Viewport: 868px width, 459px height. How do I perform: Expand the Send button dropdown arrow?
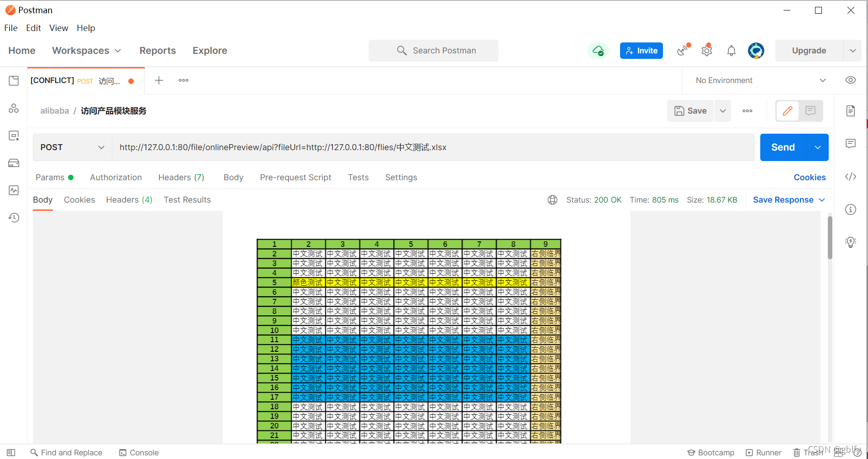818,147
